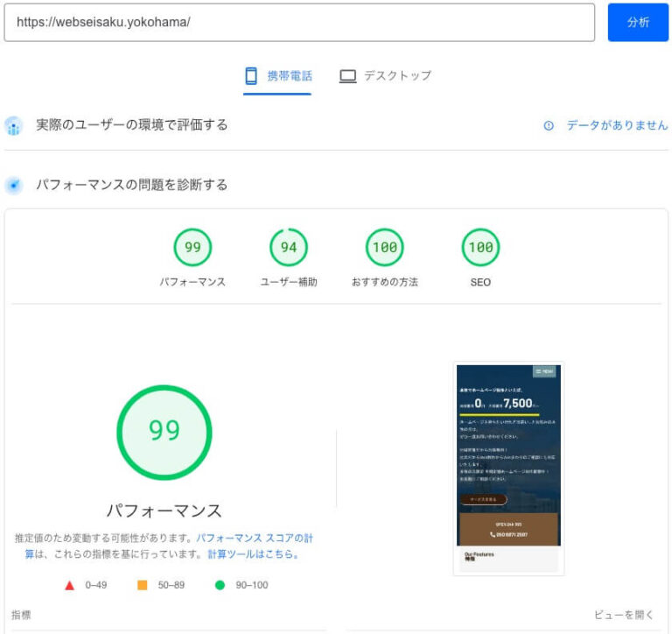Switch to the デスクトップ tab
Viewport: 672px width, 634px height.
(x=385, y=76)
